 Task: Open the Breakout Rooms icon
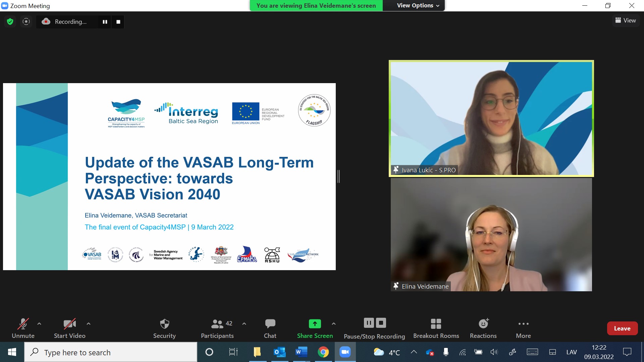pyautogui.click(x=436, y=324)
